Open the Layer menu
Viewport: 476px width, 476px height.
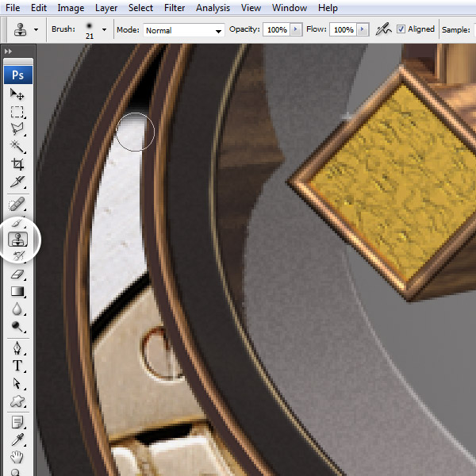pos(106,8)
